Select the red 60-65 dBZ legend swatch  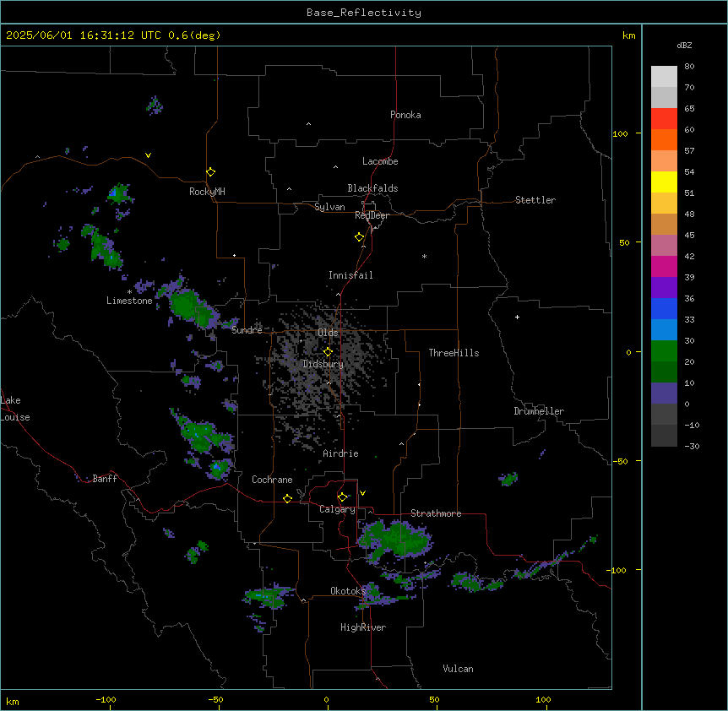(664, 118)
